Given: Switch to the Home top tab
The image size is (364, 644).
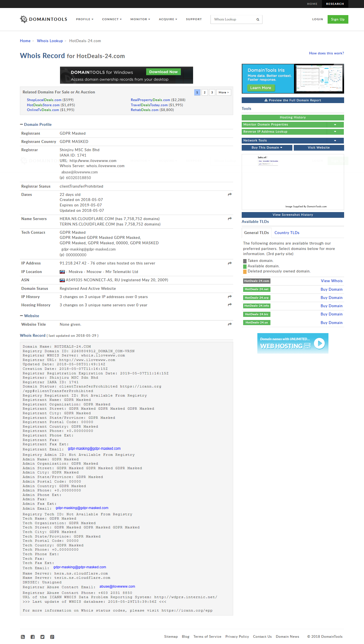Looking at the screenshot, I should [312, 4].
